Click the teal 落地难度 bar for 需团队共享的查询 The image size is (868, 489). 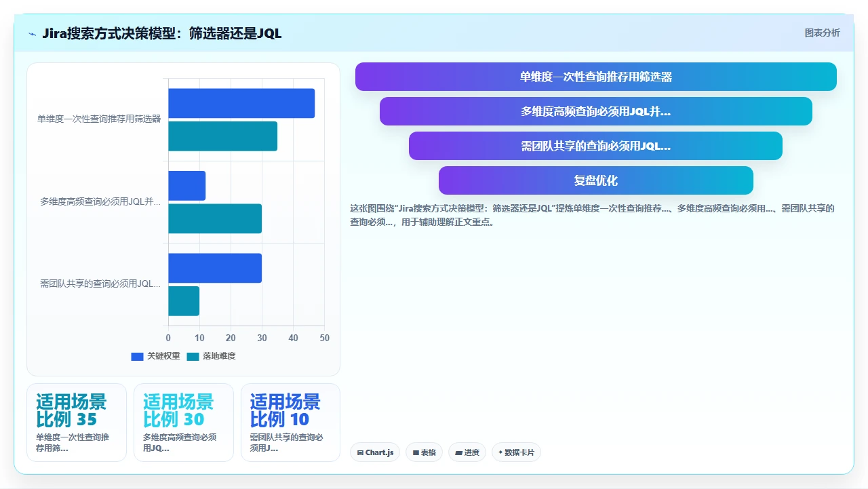[x=184, y=301]
